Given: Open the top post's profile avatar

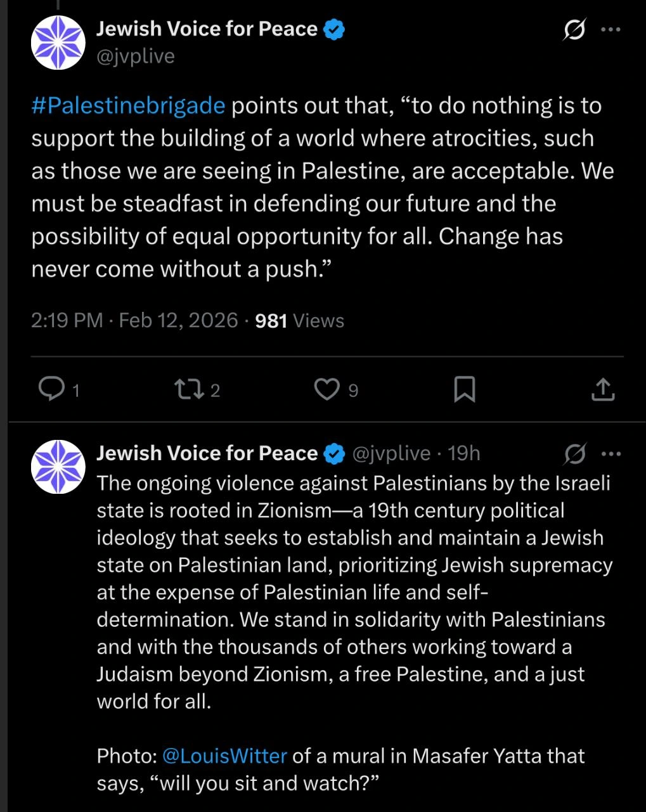Looking at the screenshot, I should (x=58, y=42).
